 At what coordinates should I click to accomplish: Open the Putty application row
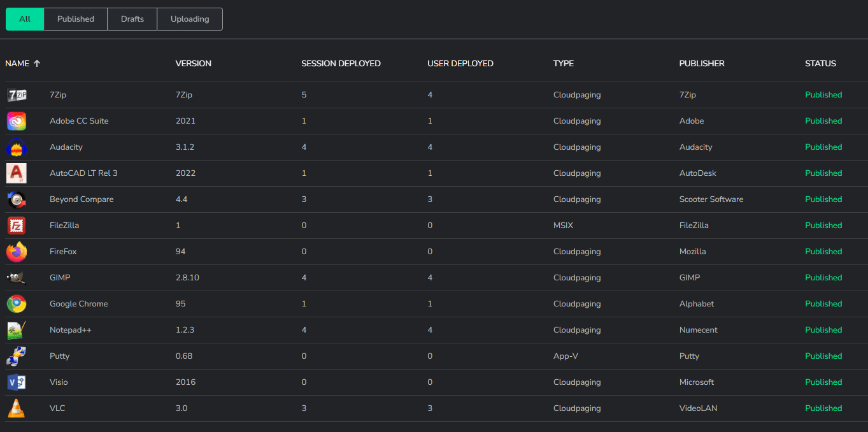point(59,356)
